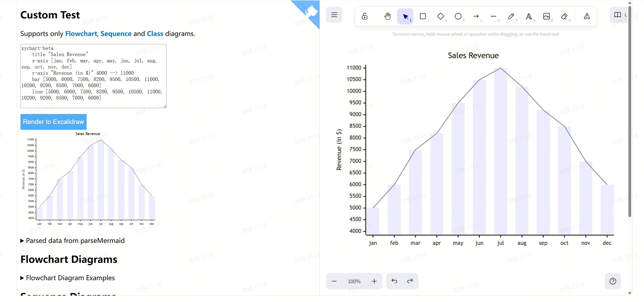Click the undo arrow button
This screenshot has height=302, width=644.
[394, 281]
